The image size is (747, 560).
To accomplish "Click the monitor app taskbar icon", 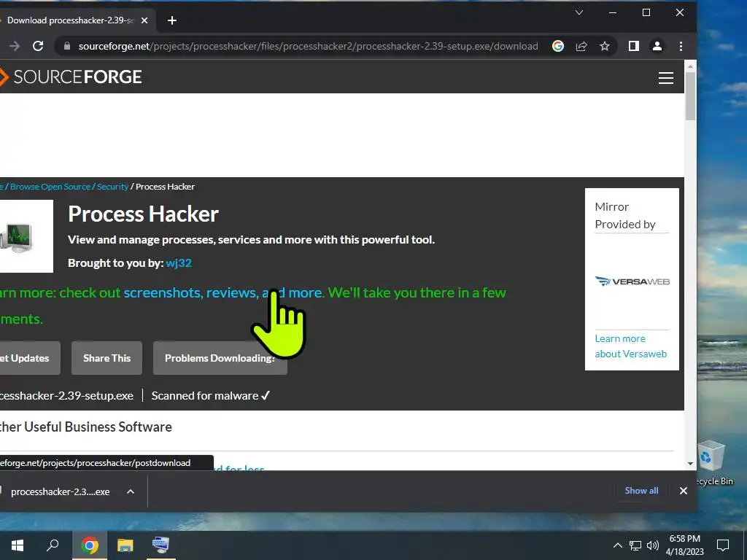I will tap(160, 545).
